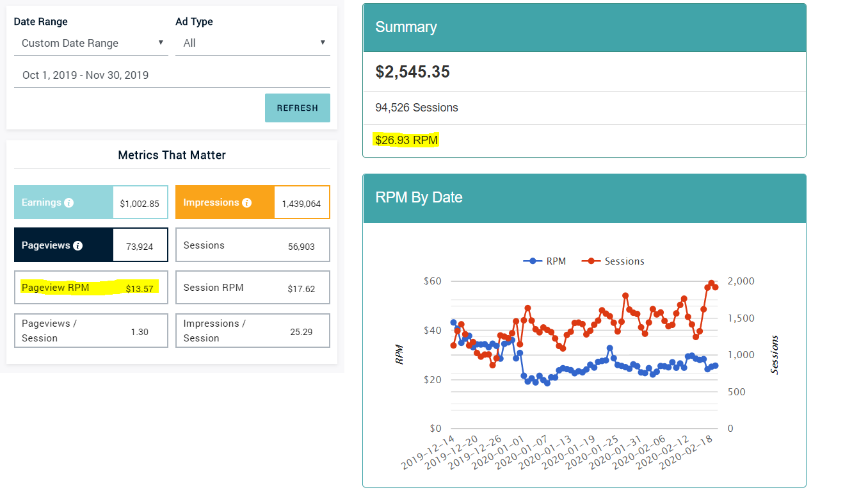Image resolution: width=868 pixels, height=501 pixels.
Task: Toggle the RPM series in chart legend
Action: pyautogui.click(x=545, y=261)
